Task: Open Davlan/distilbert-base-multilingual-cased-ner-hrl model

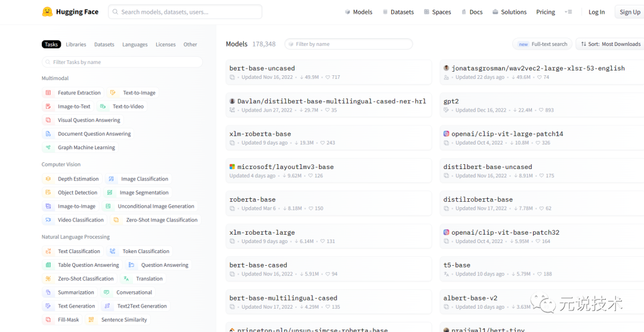Action: 329,105
